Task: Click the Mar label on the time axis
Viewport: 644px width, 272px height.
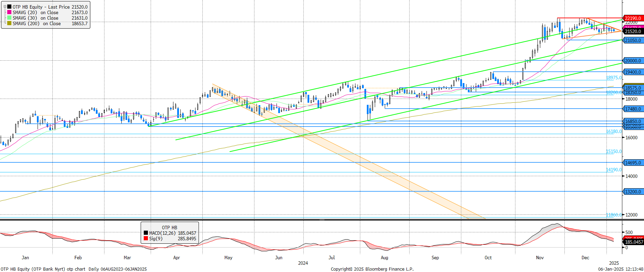Action: (127, 258)
